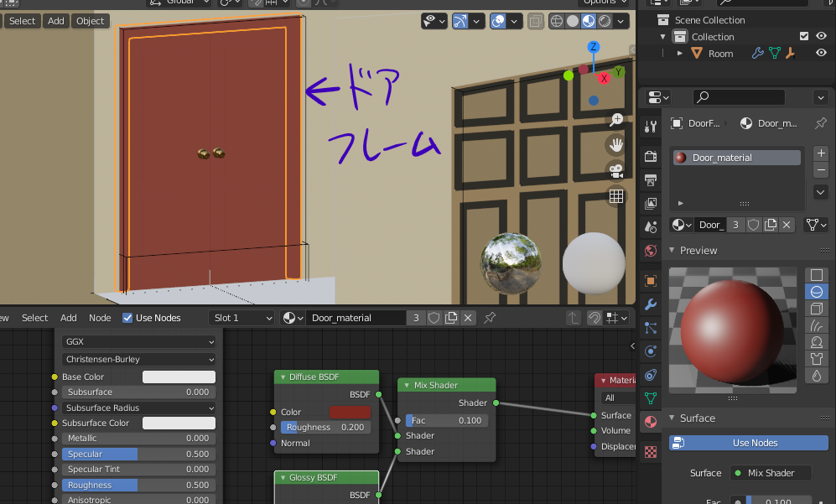Switch perspective/orthographic grid icon
836x504 pixels.
click(616, 196)
